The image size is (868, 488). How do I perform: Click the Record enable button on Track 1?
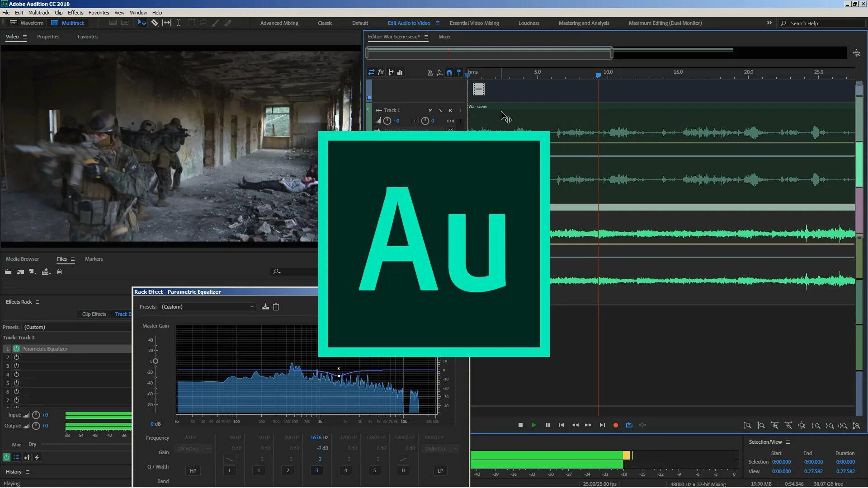(450, 110)
